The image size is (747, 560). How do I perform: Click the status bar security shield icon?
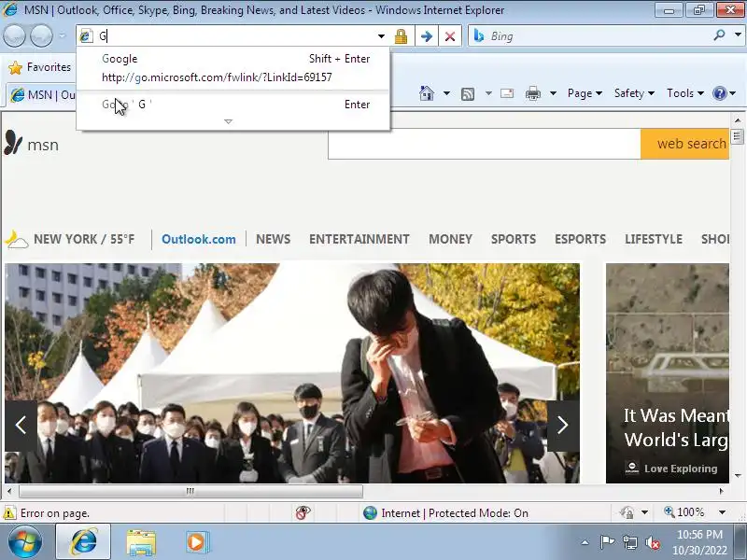pyautogui.click(x=627, y=512)
